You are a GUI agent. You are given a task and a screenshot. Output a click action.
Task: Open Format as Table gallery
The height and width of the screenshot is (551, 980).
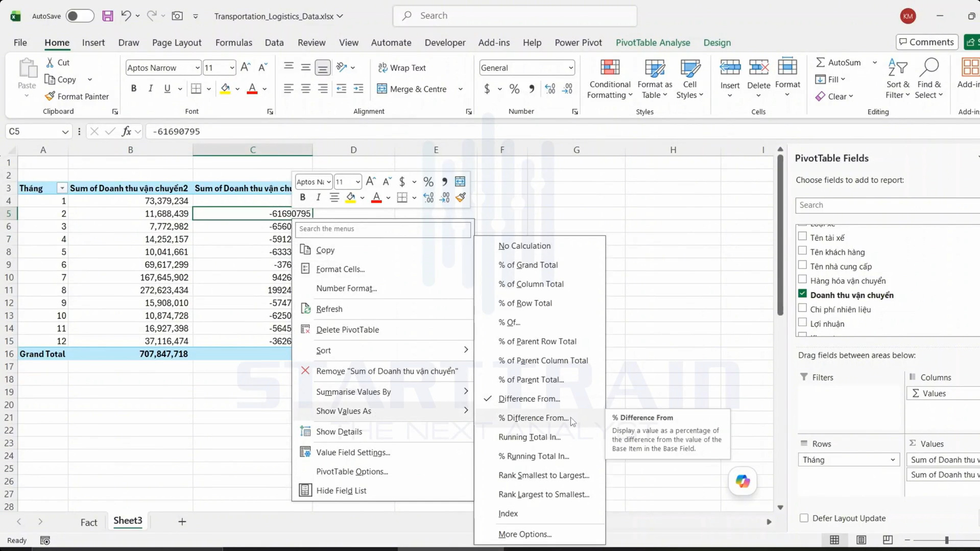(655, 79)
